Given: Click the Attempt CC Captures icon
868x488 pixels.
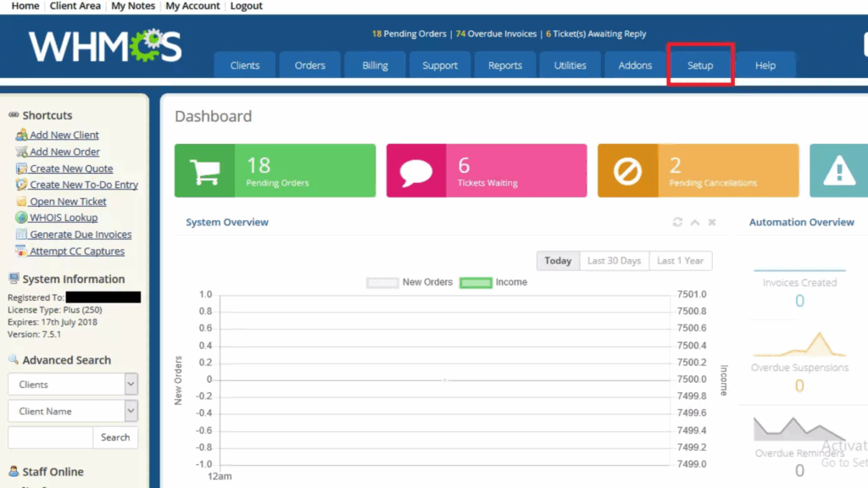Looking at the screenshot, I should pyautogui.click(x=21, y=251).
